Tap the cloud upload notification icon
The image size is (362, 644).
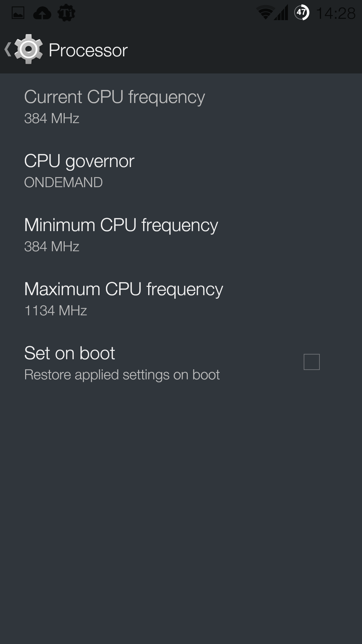pos(42,13)
